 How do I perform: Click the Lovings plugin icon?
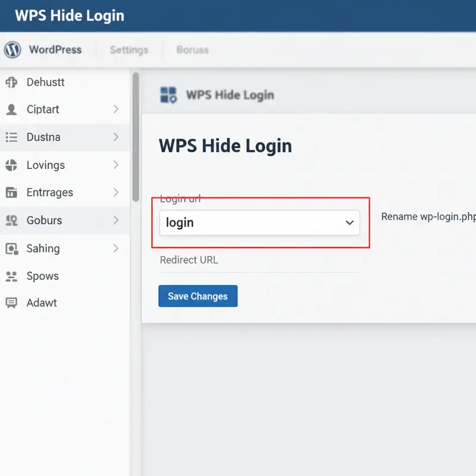tap(11, 165)
